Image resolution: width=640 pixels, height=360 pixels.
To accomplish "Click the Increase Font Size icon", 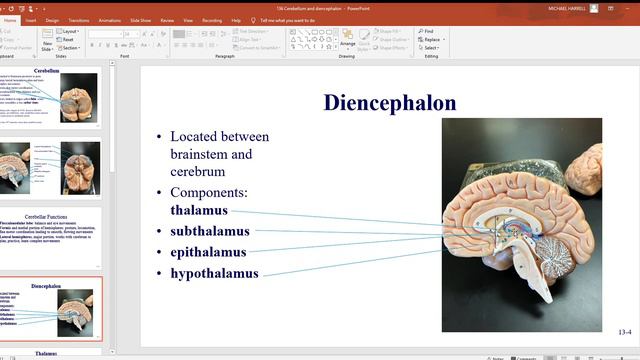I will pyautogui.click(x=144, y=34).
